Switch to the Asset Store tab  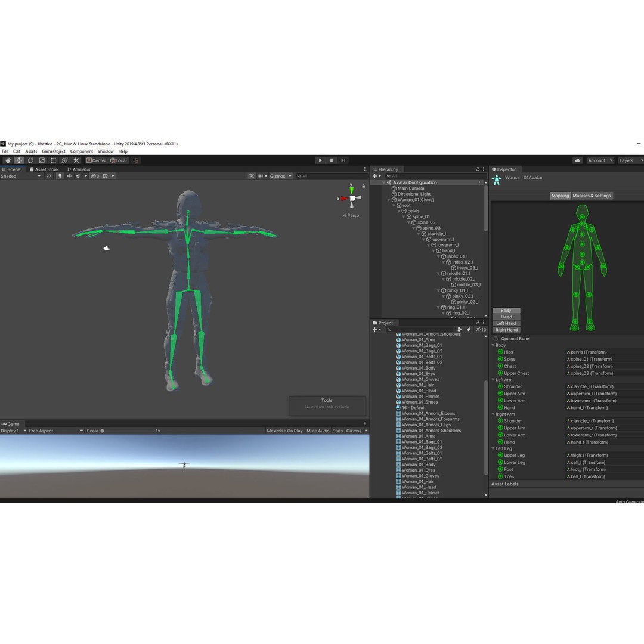pos(44,169)
